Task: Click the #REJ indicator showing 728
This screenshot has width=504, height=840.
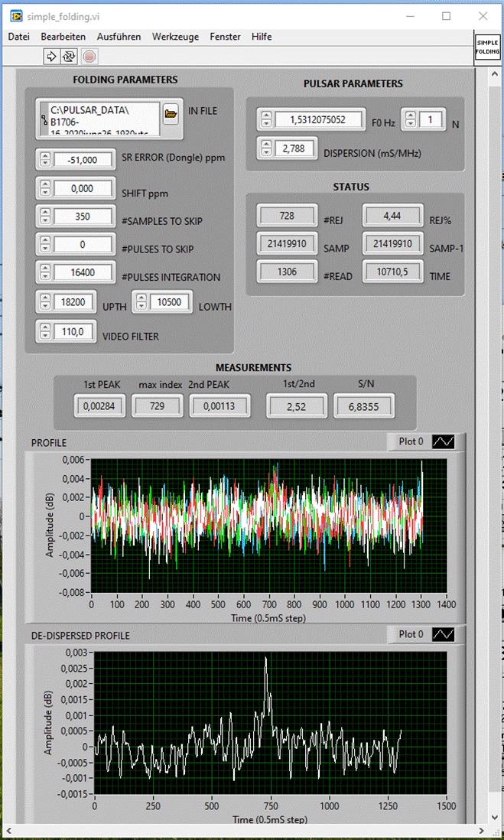Action: pyautogui.click(x=288, y=216)
